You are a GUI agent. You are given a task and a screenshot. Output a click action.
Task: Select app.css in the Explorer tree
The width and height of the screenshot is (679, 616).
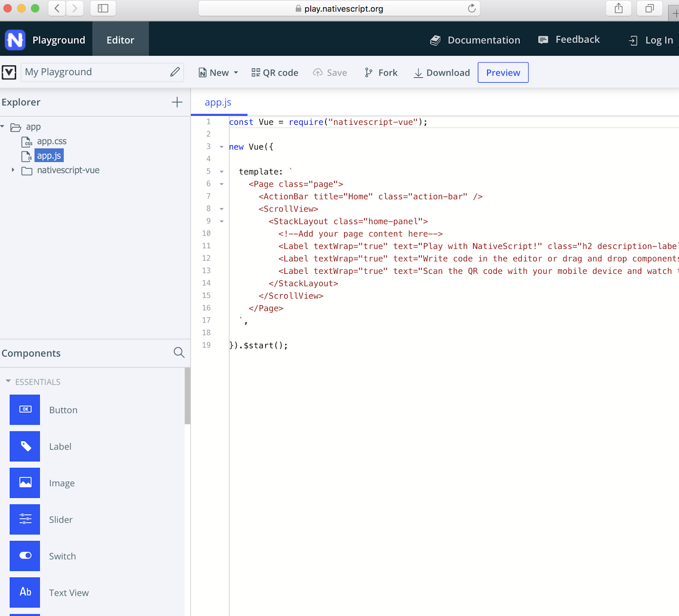click(52, 141)
